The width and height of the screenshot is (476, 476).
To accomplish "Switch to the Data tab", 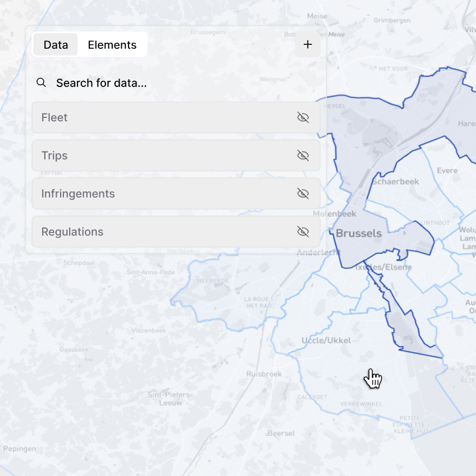I will [56, 45].
